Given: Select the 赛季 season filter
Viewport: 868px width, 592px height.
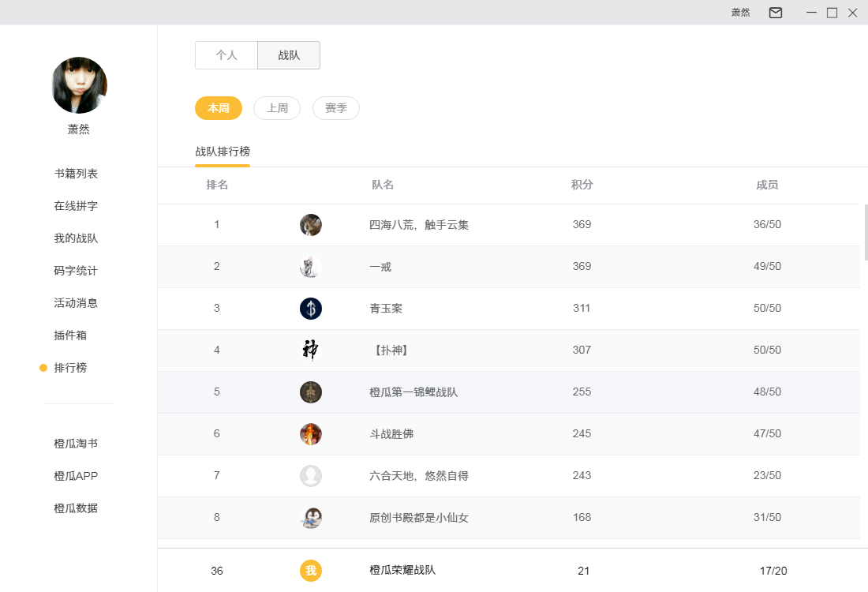Looking at the screenshot, I should point(336,108).
